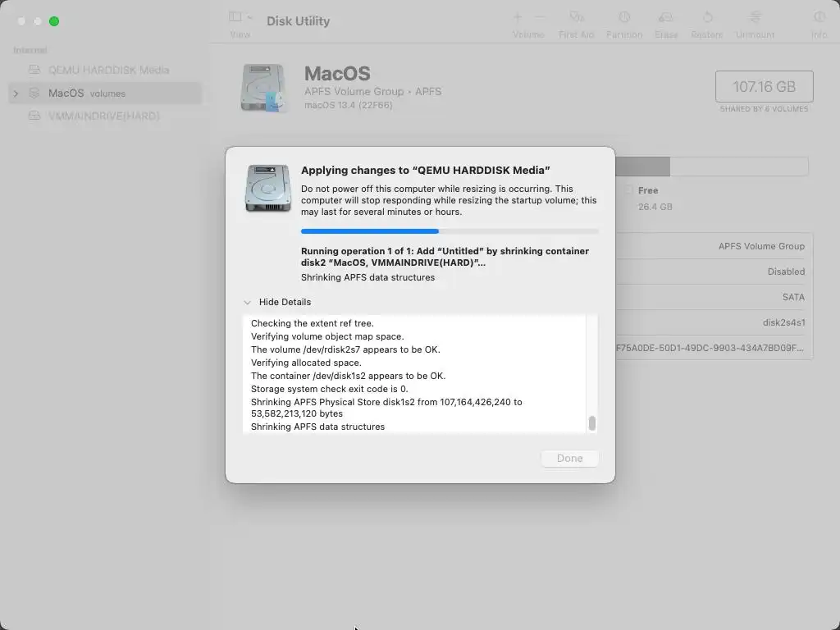The height and width of the screenshot is (630, 840).
Task: Click the green zoom window button
Action: pyautogui.click(x=54, y=21)
